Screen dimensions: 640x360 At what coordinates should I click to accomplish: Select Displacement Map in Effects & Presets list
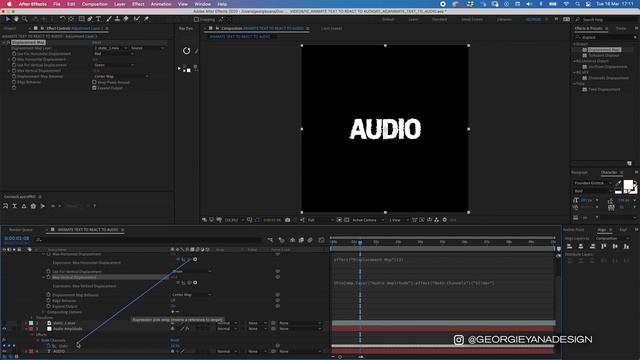point(604,50)
